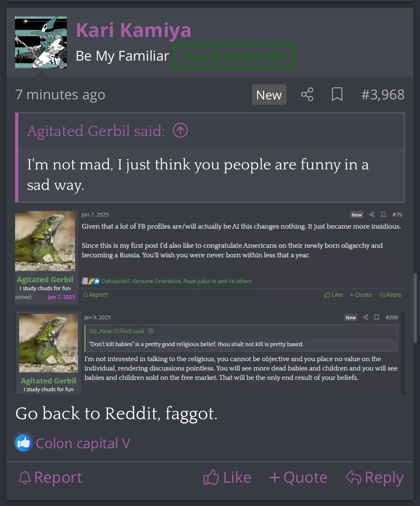Open Kari Kamiya's avatar image
Image resolution: width=420 pixels, height=506 pixels.
coord(41,42)
